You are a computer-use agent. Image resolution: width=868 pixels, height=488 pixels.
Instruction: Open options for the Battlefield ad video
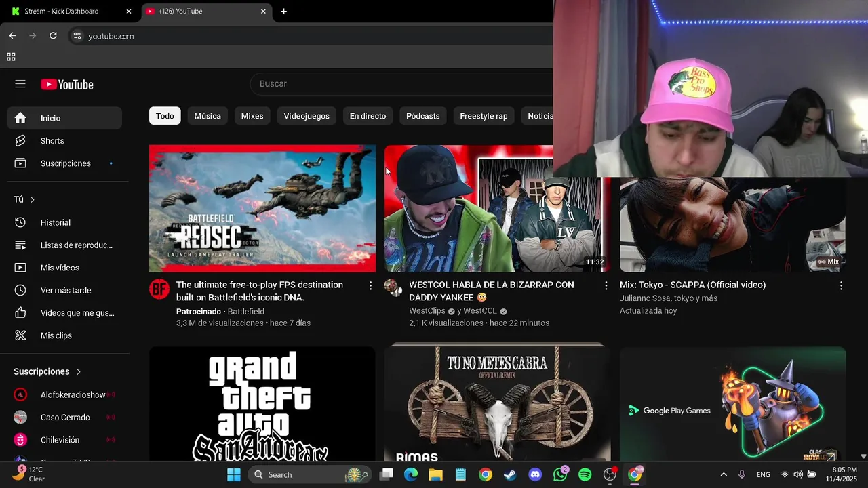click(x=370, y=286)
